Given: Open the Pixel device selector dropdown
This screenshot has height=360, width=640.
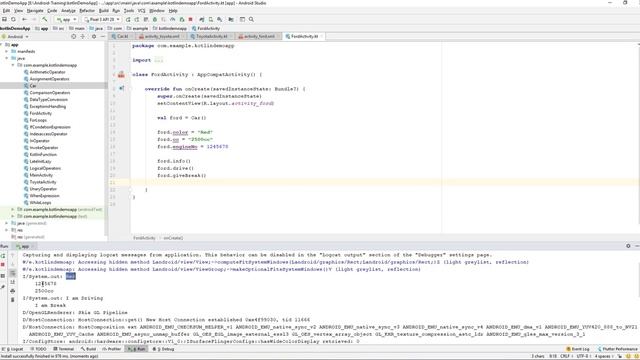Looking at the screenshot, I should tap(102, 19).
